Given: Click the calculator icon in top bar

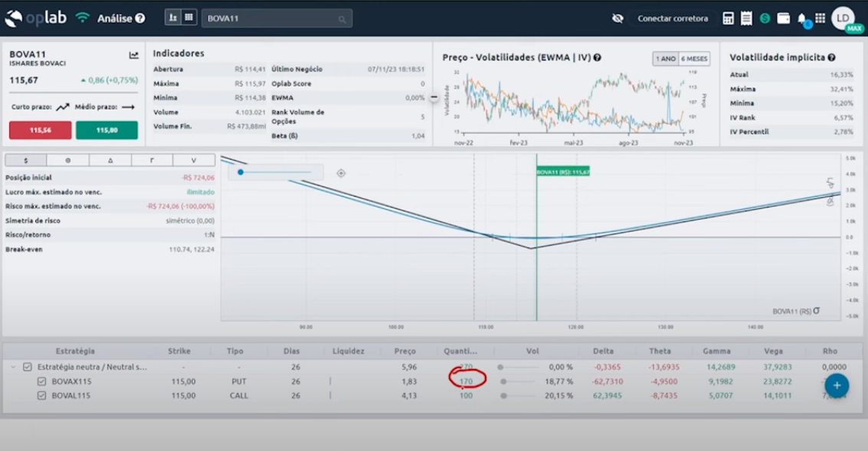Looking at the screenshot, I should [728, 18].
